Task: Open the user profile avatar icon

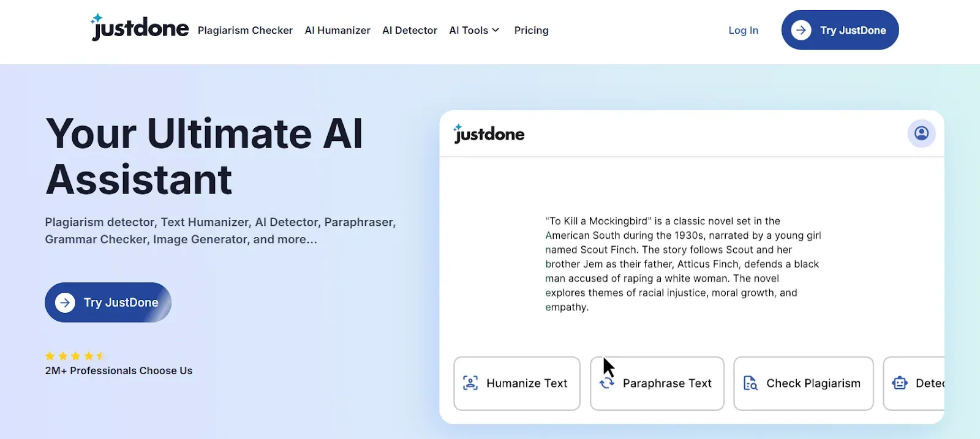Action: (x=921, y=133)
